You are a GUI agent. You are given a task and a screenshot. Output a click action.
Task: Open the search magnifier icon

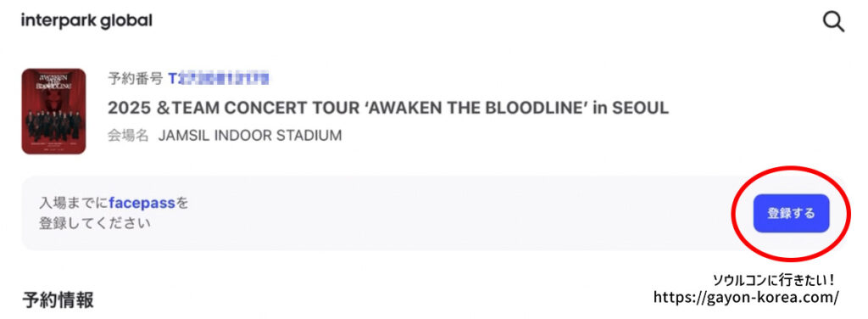(833, 21)
